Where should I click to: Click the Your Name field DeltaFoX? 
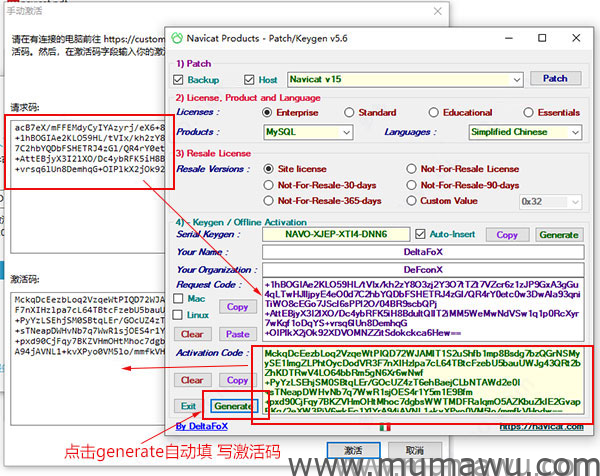423,252
